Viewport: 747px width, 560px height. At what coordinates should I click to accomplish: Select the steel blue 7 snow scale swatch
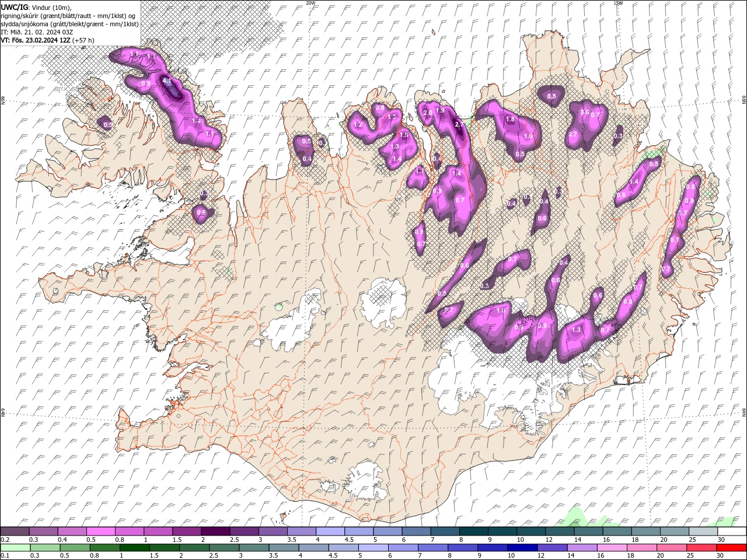[x=445, y=531]
